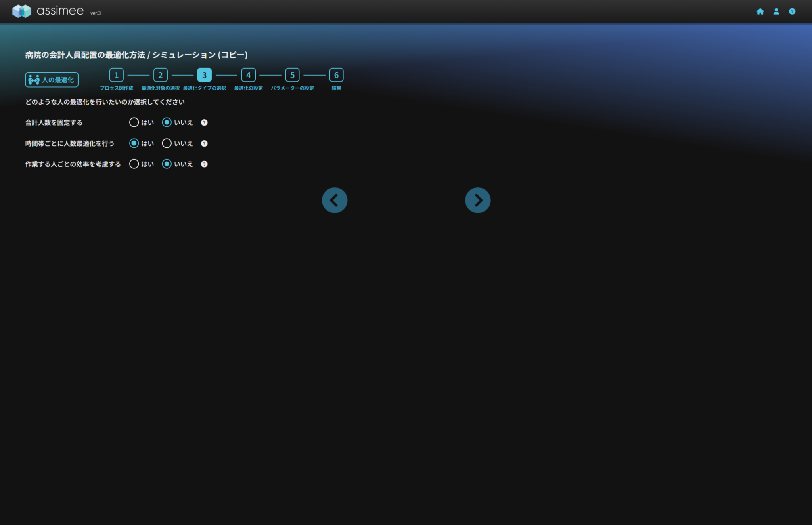This screenshot has height=525, width=812.
Task: Select いいえ for 合計人数を固定する
Action: 167,122
